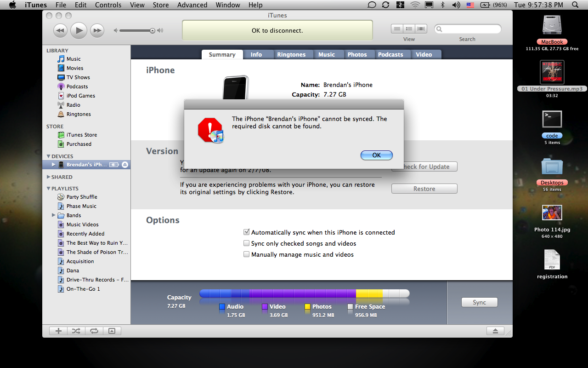The width and height of the screenshot is (588, 368).
Task: Select the code folder on desktop
Action: (x=552, y=120)
